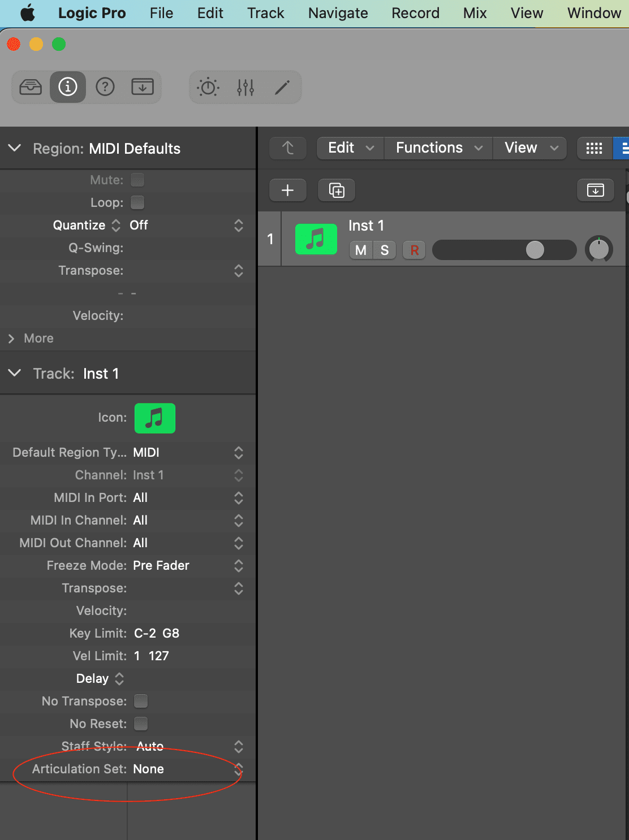Change the Icon swatch in Track inspector
629x840 pixels.
pyautogui.click(x=155, y=418)
